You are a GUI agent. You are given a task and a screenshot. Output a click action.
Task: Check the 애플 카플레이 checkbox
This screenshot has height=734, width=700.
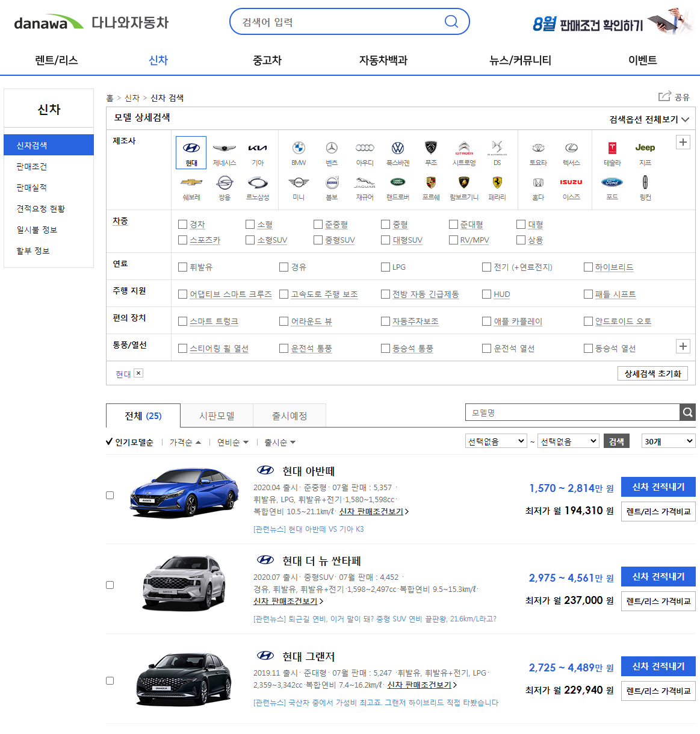487,322
